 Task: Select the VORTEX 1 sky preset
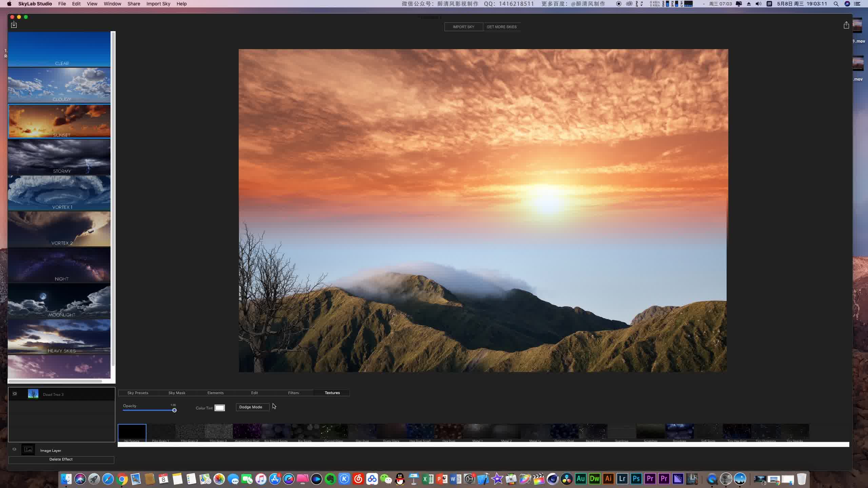coord(59,193)
